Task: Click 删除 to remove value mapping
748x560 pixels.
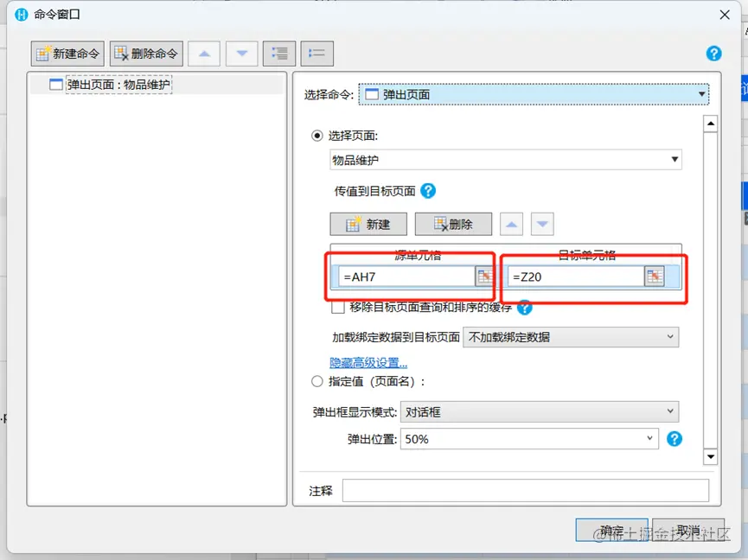Action: [x=453, y=224]
